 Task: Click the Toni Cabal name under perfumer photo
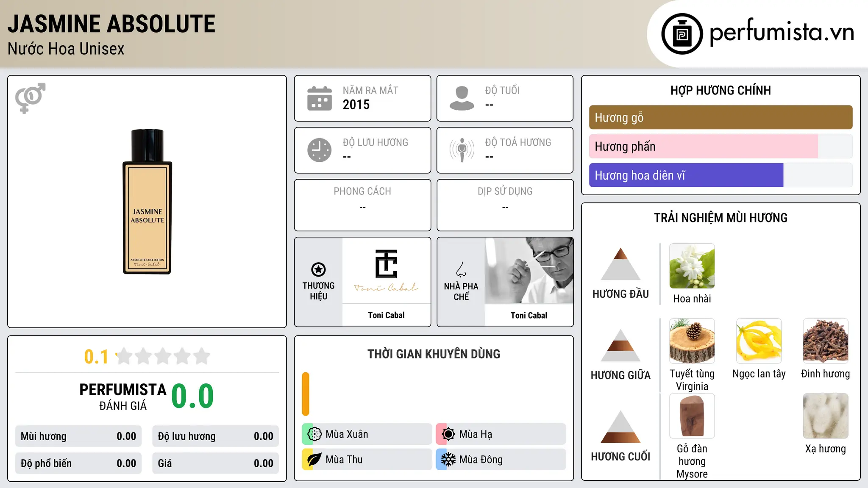click(529, 315)
